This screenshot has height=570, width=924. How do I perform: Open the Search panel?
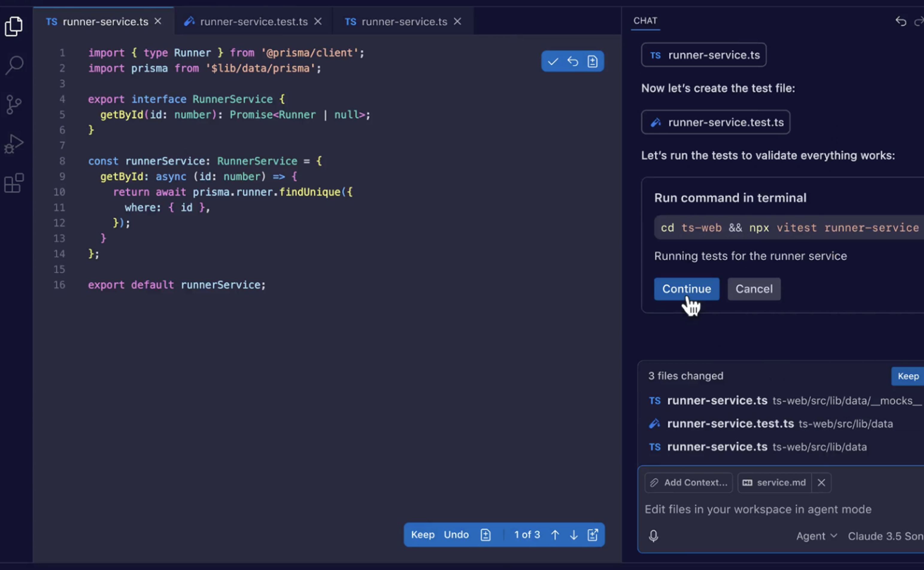(x=14, y=65)
